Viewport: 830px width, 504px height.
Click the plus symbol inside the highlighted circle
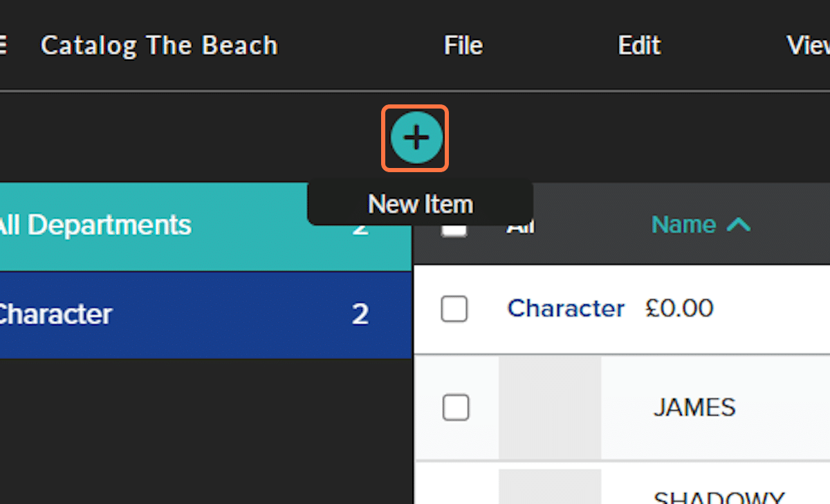point(415,138)
